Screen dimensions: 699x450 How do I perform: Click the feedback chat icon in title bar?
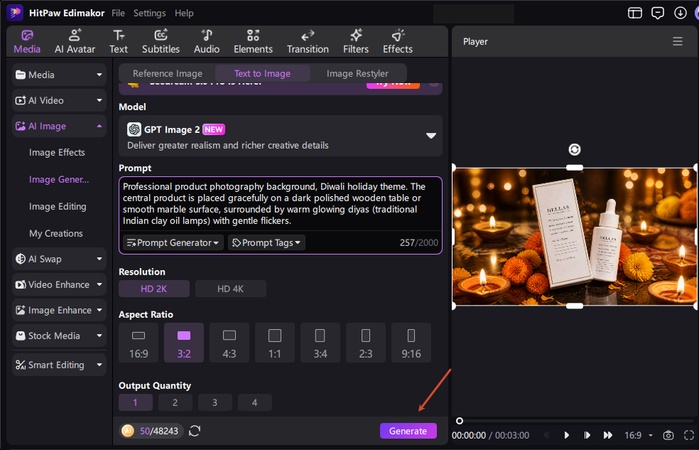pos(658,13)
